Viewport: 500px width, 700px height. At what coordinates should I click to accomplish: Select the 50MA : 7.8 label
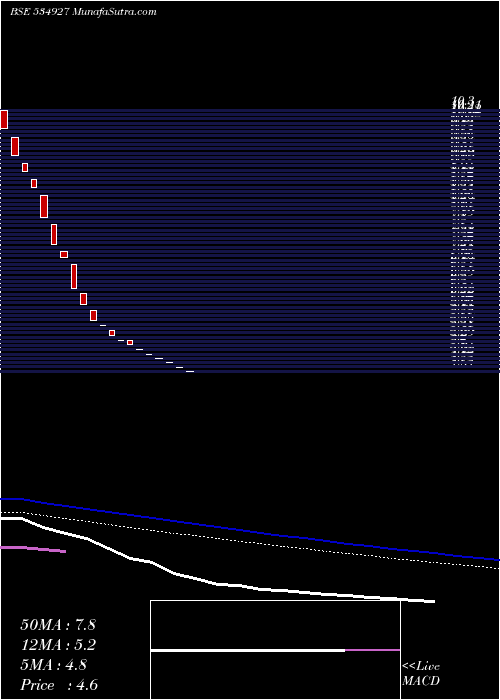58,625
